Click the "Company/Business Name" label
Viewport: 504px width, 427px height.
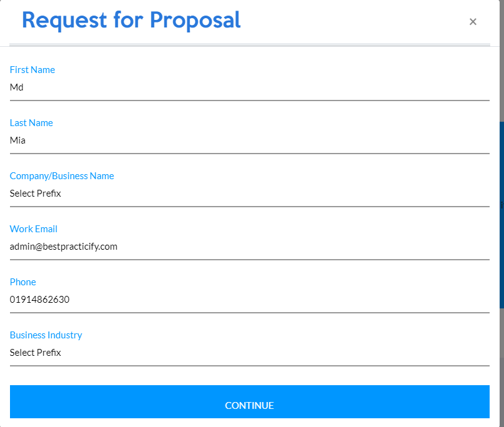tap(62, 176)
